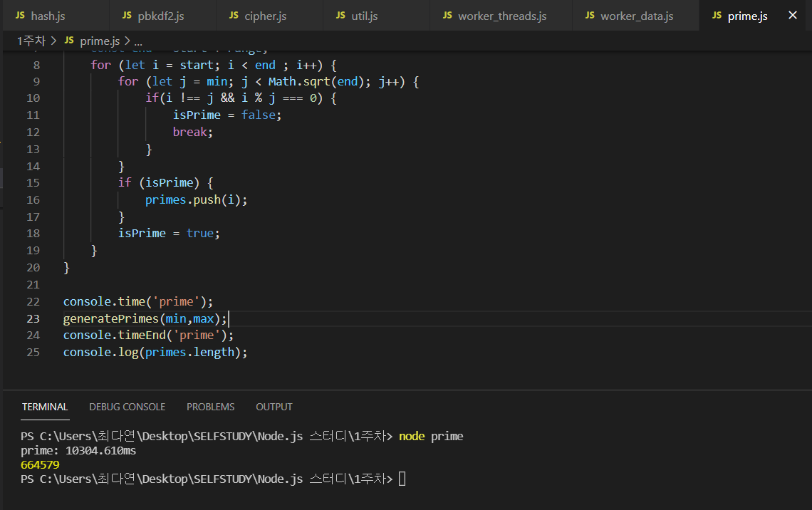Click 'prime: 10304.610ms' terminal output

(x=78, y=451)
